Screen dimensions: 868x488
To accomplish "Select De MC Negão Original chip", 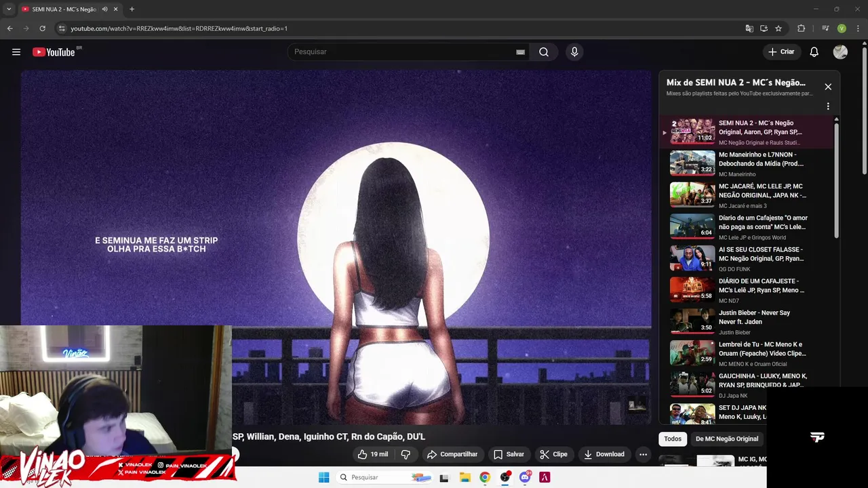I will pos(727,439).
